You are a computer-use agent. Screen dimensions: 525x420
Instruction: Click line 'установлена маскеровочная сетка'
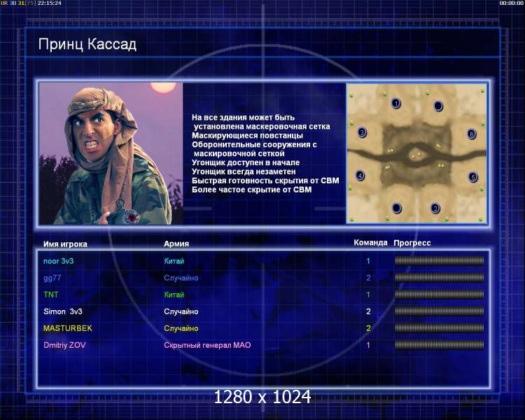262,127
